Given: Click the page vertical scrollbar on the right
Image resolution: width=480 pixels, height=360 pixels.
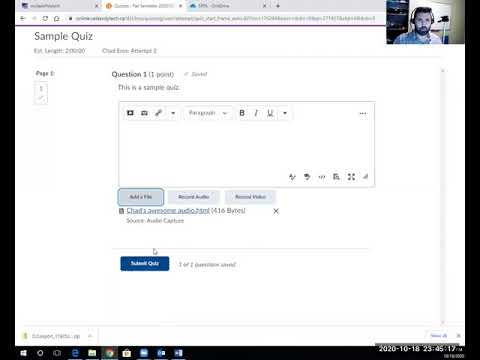Looking at the screenshot, I should 443,197.
